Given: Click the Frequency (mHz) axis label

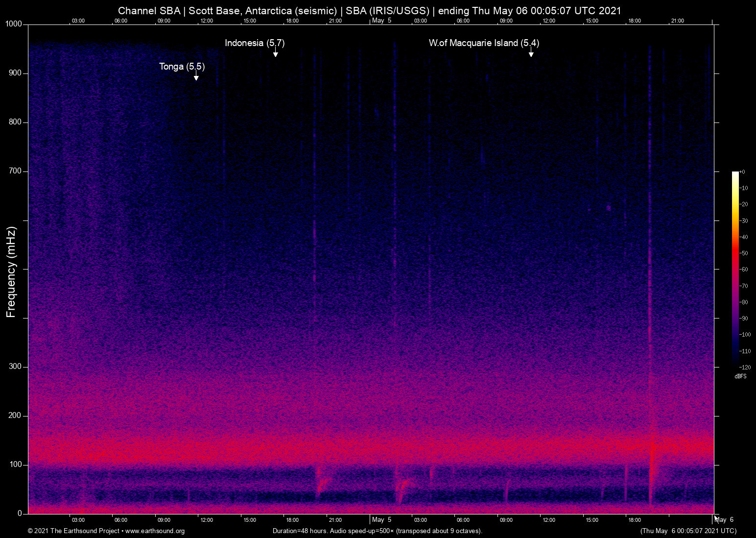Looking at the screenshot, I should click(11, 272).
